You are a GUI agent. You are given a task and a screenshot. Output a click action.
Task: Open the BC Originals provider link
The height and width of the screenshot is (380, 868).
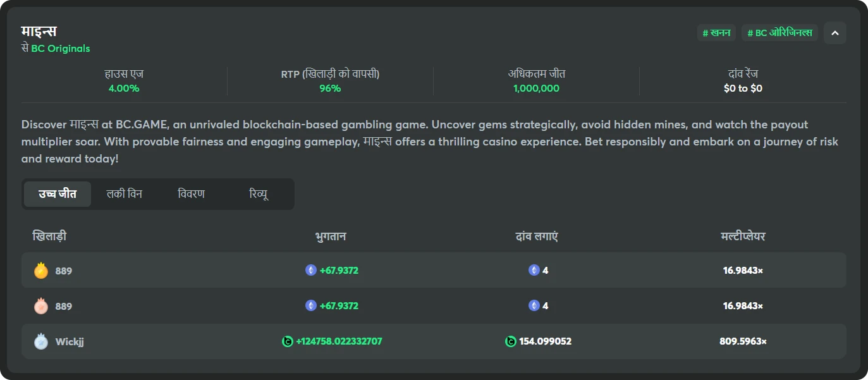coord(61,49)
